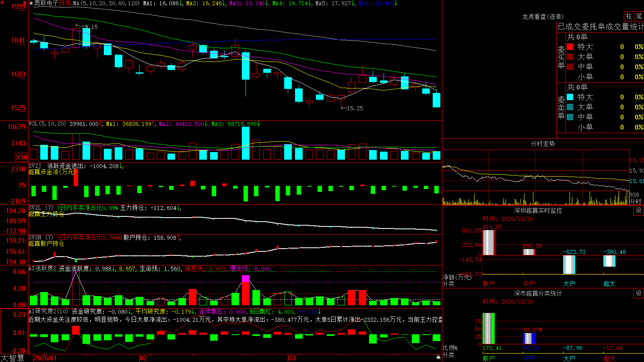Click the AI研究度2(10) indicator name
Screen dimensions: 644x362
point(49,311)
